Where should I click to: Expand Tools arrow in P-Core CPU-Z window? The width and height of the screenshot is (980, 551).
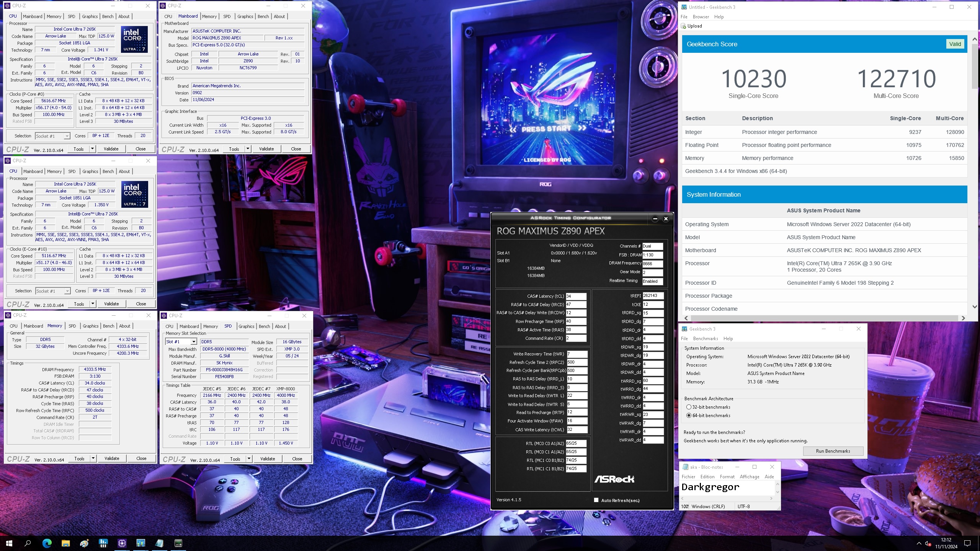92,149
